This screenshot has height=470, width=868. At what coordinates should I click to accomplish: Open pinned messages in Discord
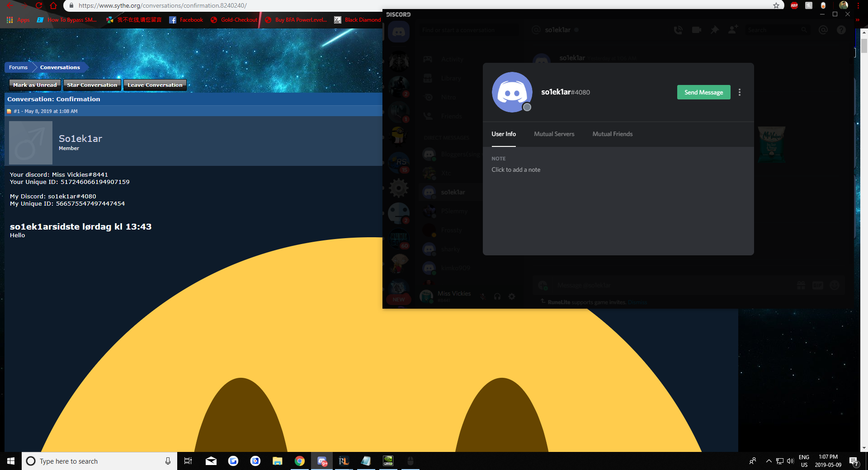[714, 30]
